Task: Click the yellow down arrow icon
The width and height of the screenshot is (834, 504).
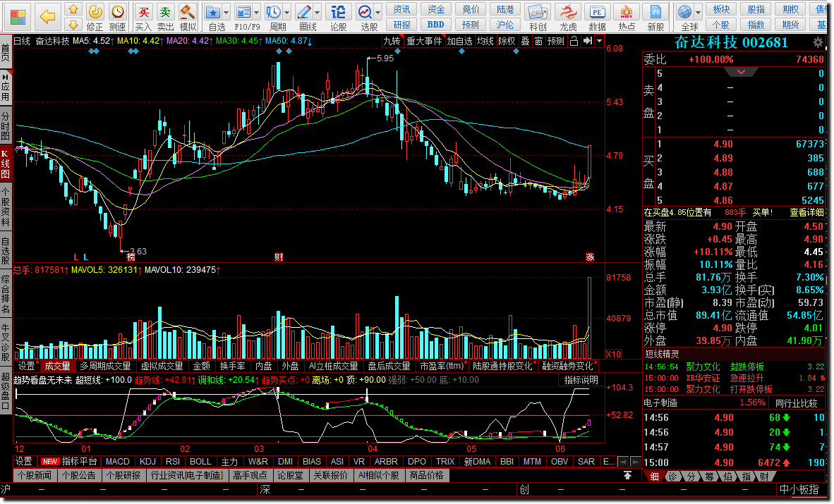Action: [x=73, y=25]
